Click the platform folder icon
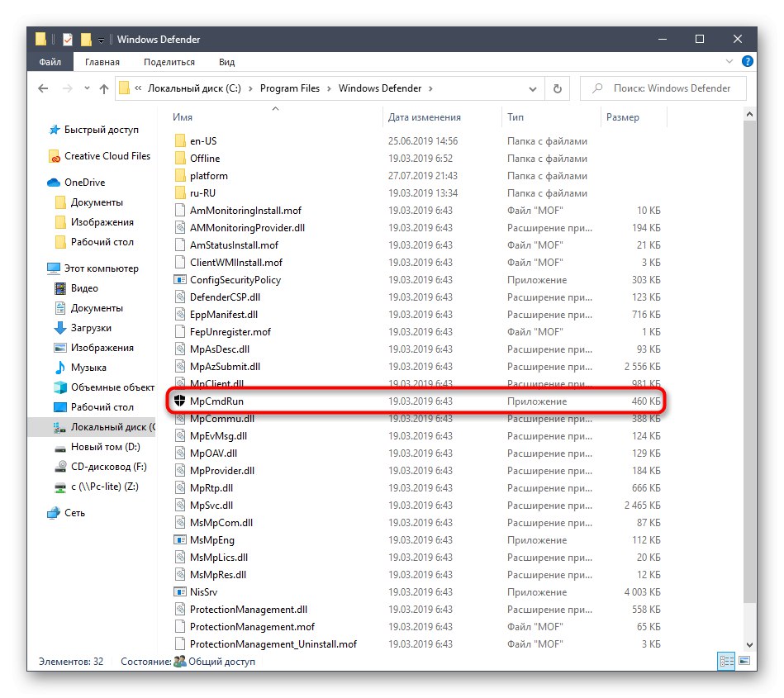784x698 pixels. click(x=180, y=176)
